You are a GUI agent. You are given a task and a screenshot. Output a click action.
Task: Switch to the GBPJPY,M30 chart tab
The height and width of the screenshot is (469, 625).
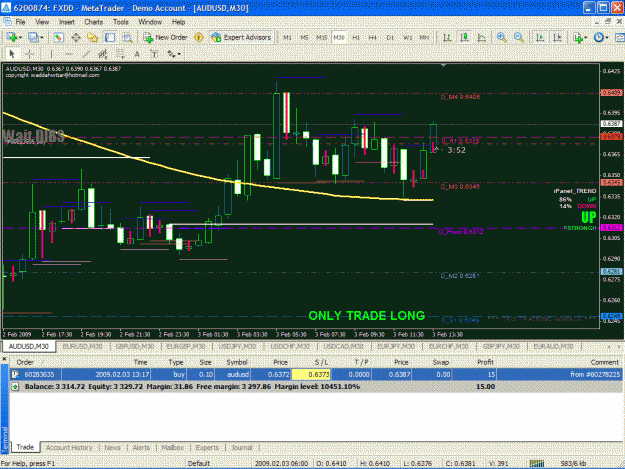tap(501, 346)
